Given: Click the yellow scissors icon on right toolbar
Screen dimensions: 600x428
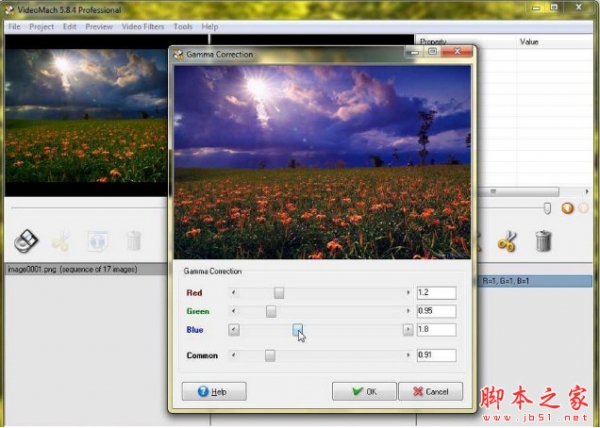Looking at the screenshot, I should click(x=507, y=241).
